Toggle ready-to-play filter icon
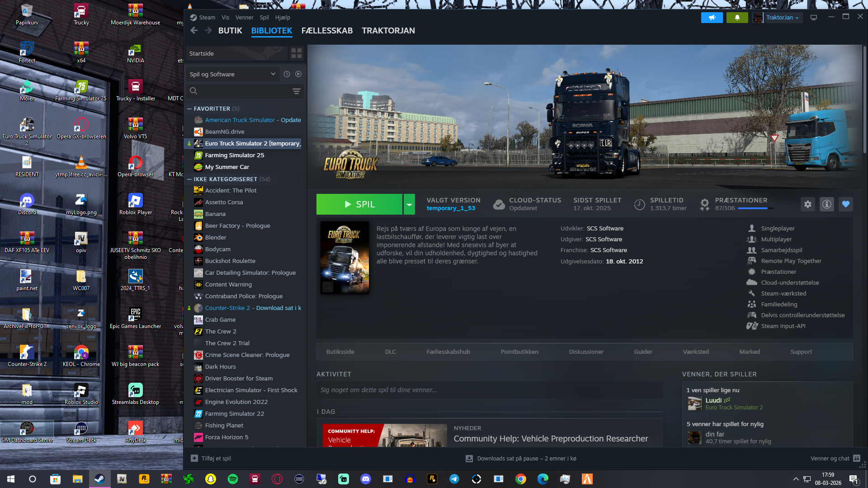Viewport: 868px width, 488px height. [298, 74]
